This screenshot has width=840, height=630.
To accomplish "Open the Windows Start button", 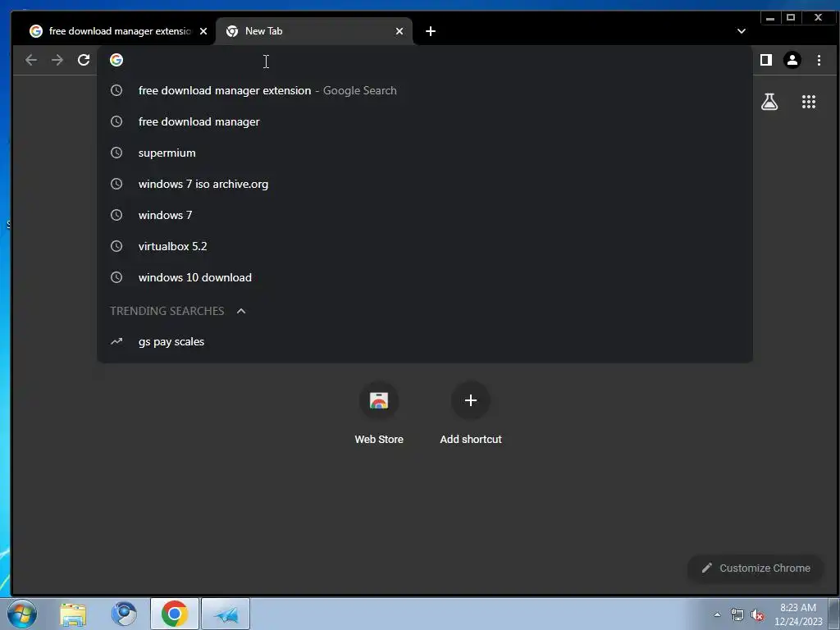I will (x=22, y=614).
